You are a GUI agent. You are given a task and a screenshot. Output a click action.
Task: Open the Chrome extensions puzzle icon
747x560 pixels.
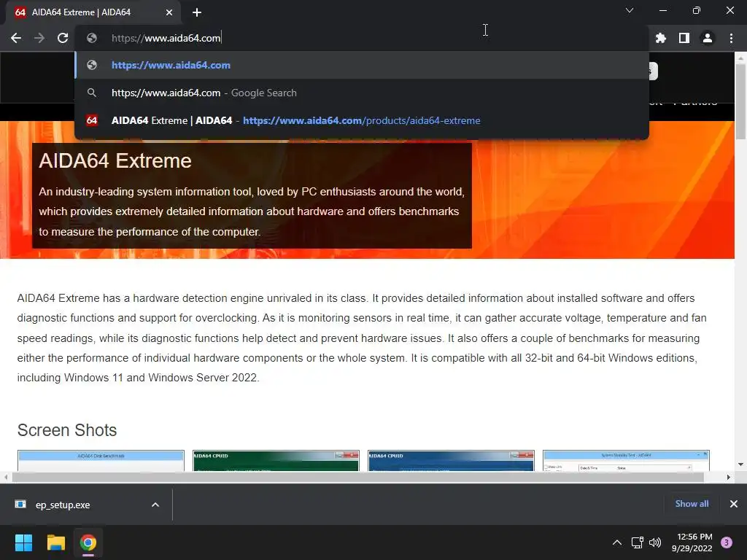[661, 38]
